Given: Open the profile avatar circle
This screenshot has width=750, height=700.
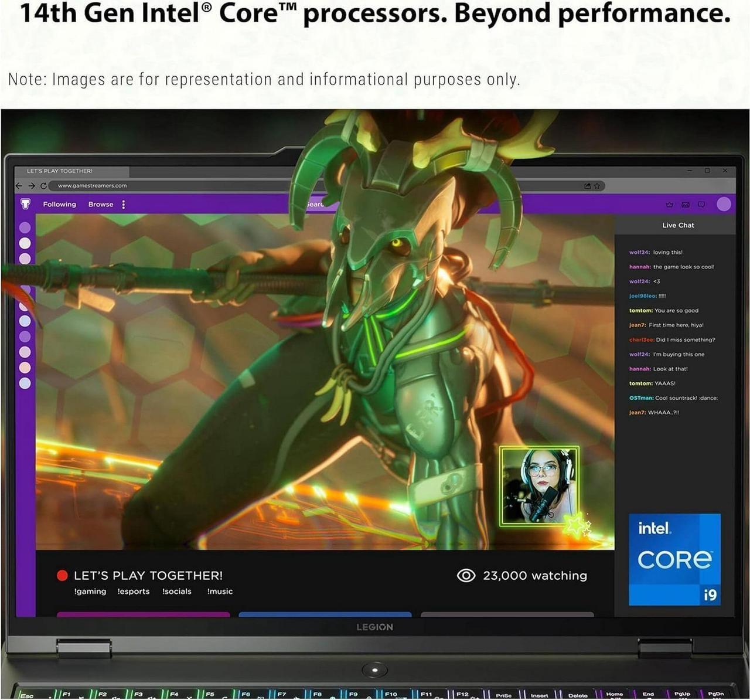Looking at the screenshot, I should (x=724, y=204).
